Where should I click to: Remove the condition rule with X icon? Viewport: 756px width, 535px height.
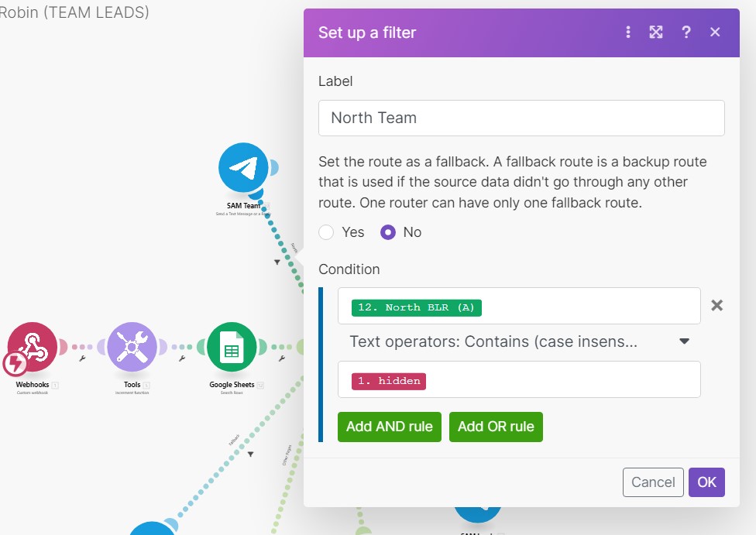[717, 305]
